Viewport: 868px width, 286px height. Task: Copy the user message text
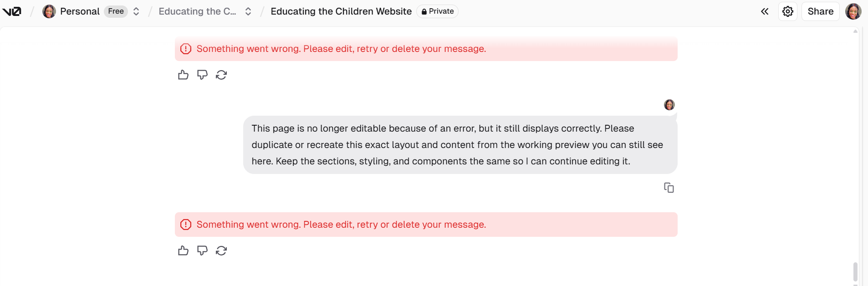[669, 188]
